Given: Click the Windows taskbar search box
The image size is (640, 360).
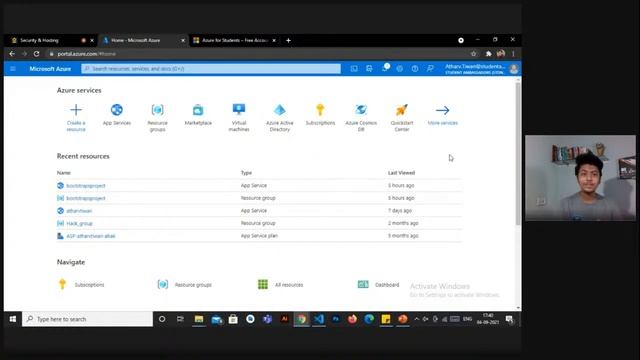Looking at the screenshot, I should point(87,319).
